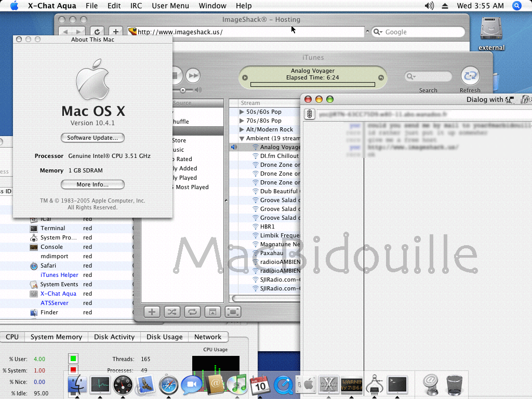The width and height of the screenshot is (532, 399).
Task: Click eject icon in menu bar
Action: 445,6
